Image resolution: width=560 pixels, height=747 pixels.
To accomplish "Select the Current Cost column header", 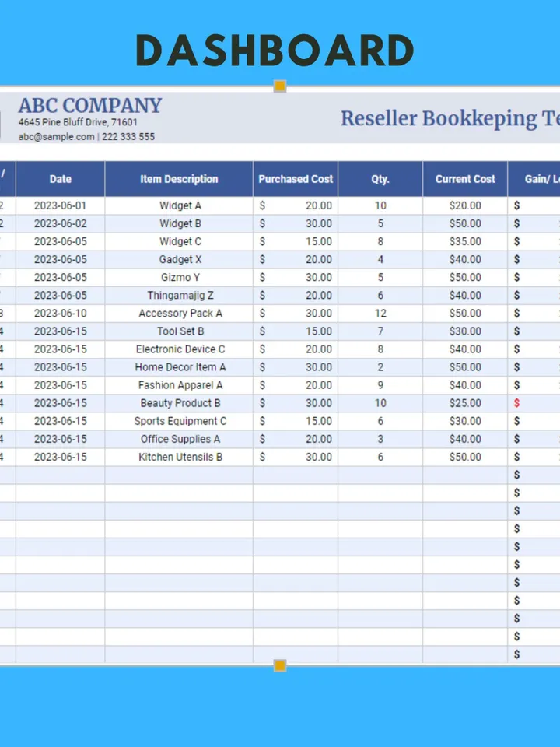I will 465,179.
